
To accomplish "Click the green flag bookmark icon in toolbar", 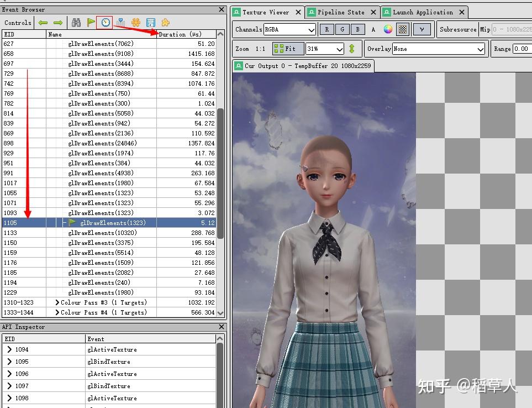I will pos(91,23).
